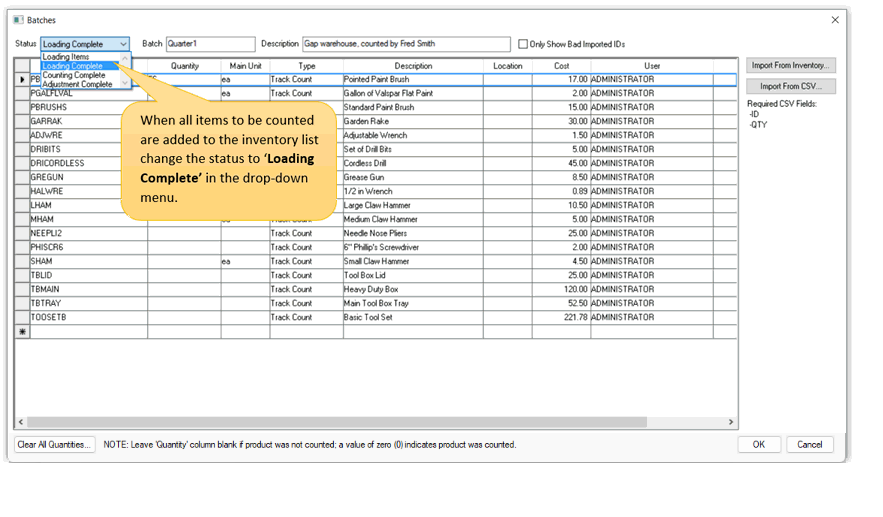Close the Batches window with X

tap(835, 20)
